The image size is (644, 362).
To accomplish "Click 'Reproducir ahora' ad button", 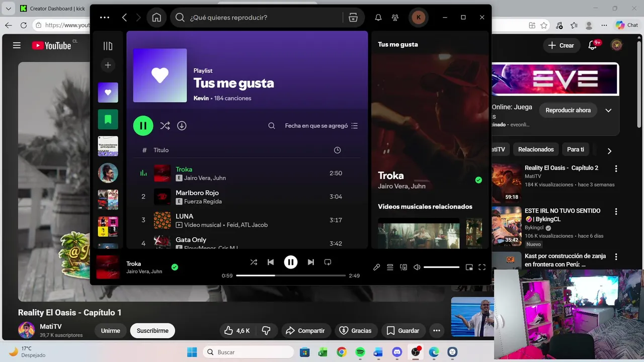I will coord(568,110).
